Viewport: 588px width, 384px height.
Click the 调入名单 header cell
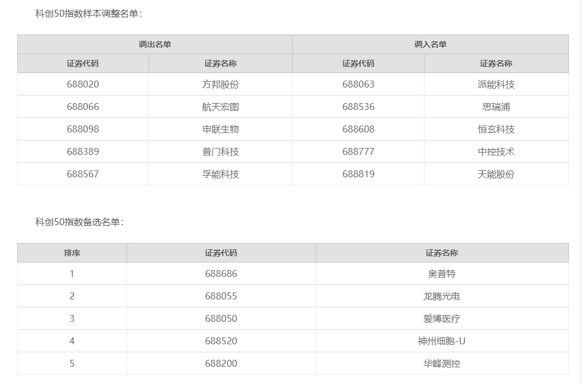click(430, 44)
